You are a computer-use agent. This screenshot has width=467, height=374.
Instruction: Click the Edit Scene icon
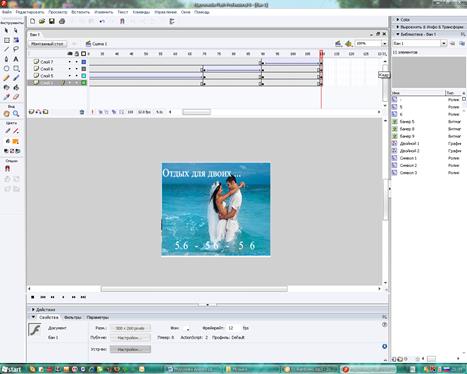coord(338,44)
